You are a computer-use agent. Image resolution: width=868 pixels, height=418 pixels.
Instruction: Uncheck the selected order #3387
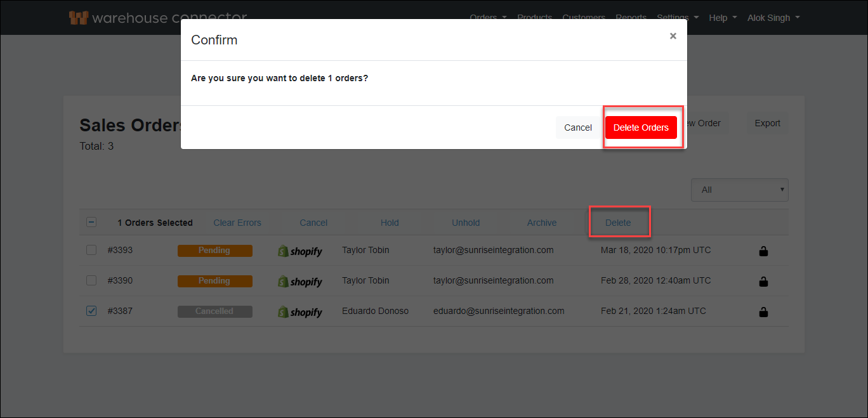pyautogui.click(x=91, y=310)
